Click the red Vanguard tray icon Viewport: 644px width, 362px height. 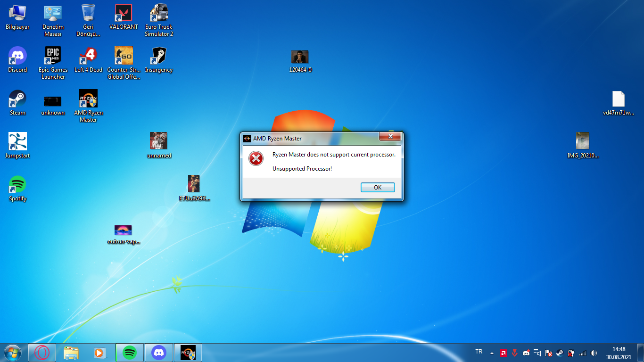click(x=515, y=353)
